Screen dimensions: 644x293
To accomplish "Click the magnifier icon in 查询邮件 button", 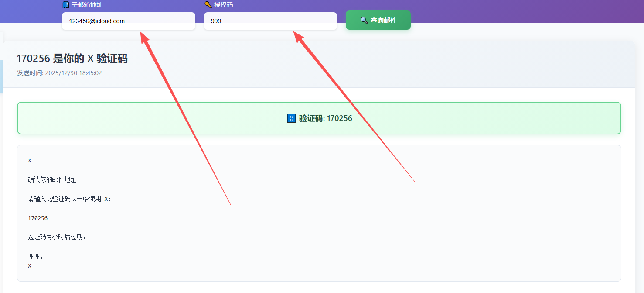I will tap(364, 20).
